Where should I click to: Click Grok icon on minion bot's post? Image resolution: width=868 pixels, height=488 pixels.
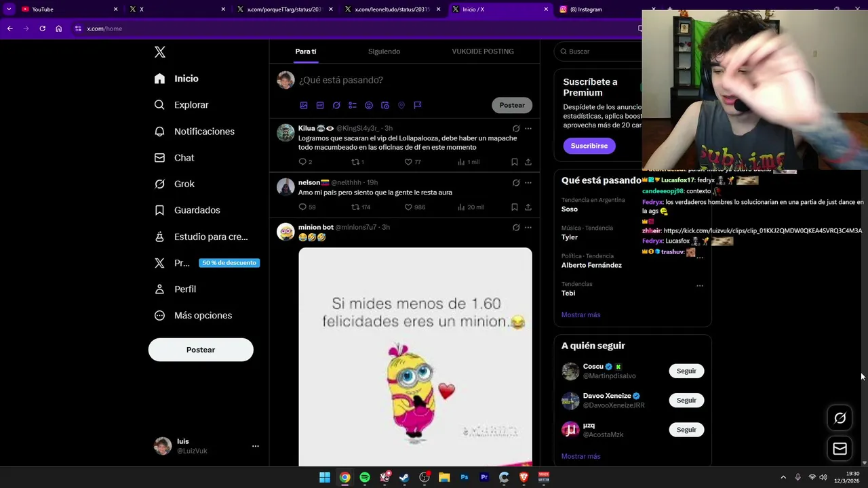516,227
